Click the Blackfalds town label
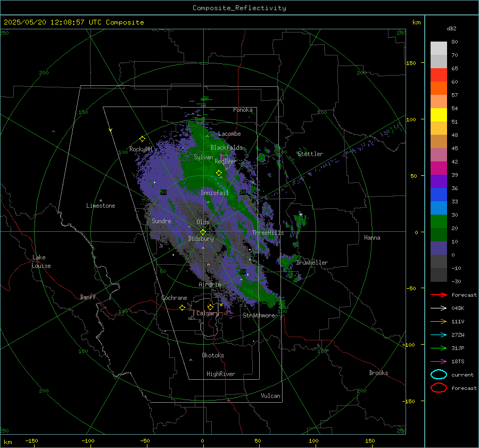The width and height of the screenshot is (479, 448). (x=226, y=148)
